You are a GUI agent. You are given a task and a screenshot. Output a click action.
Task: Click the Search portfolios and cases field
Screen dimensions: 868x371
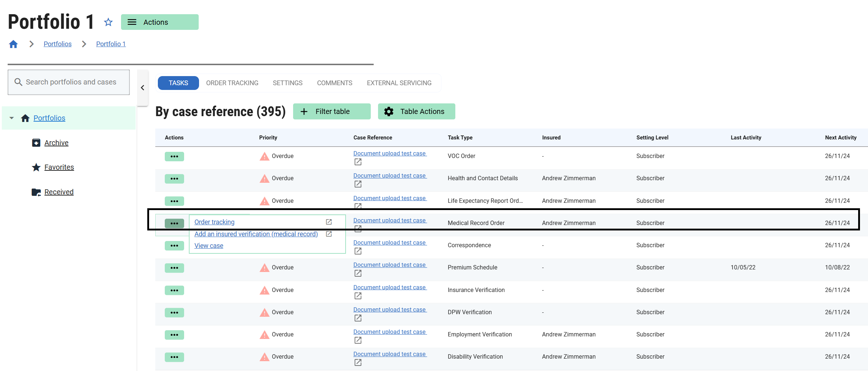(x=71, y=82)
